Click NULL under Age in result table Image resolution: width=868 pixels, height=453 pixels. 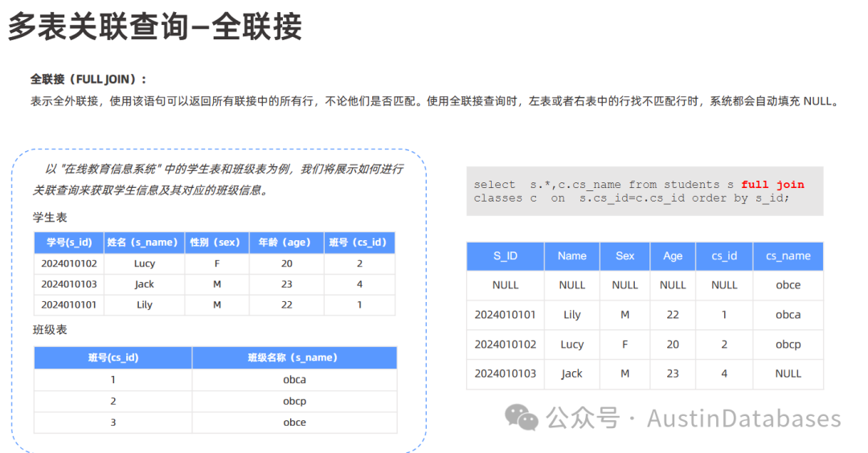click(673, 285)
